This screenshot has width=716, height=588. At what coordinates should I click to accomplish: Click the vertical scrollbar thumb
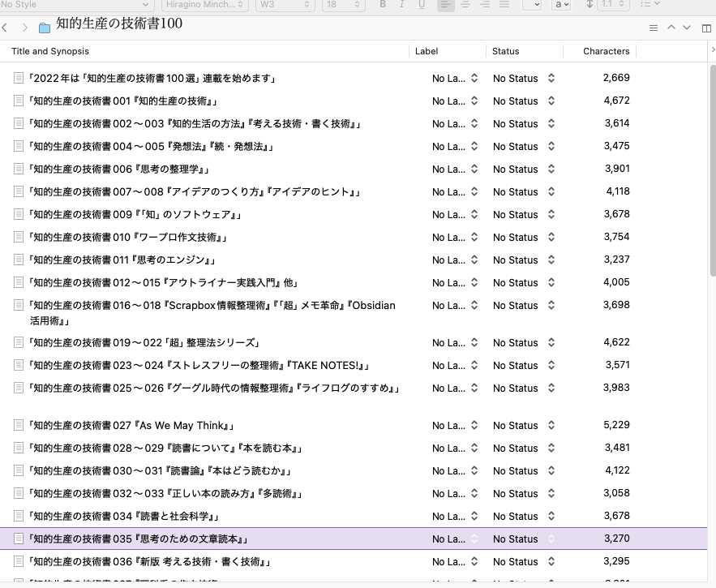[713, 170]
